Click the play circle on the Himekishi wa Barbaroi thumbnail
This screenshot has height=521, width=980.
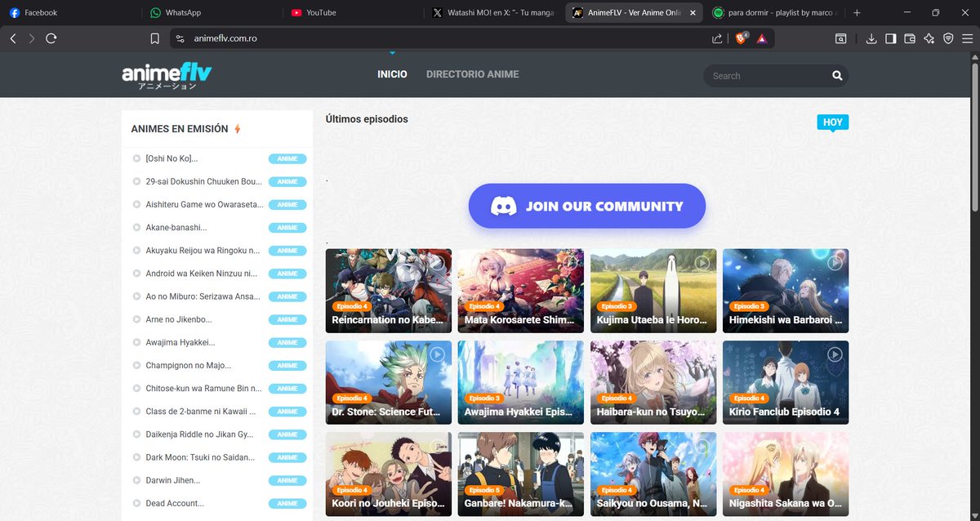(835, 263)
